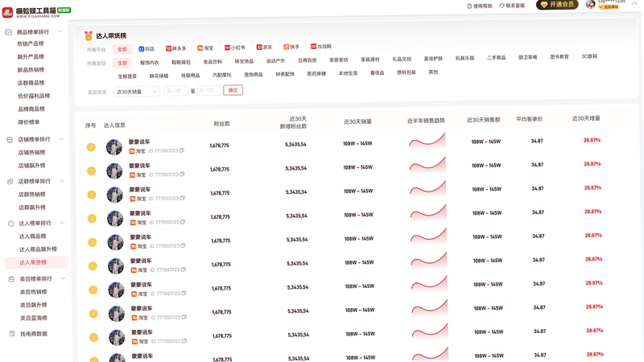
Task: Select 全部 in the 所属平台 filter
Action: coord(122,49)
